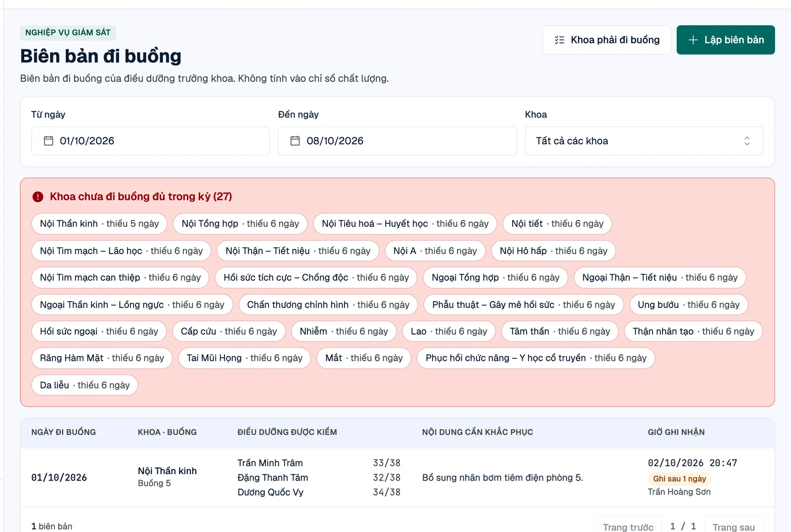Image resolution: width=791 pixels, height=532 pixels.
Task: Select the Phẫu thuật – Gây mê hồi sức chip
Action: pos(524,305)
